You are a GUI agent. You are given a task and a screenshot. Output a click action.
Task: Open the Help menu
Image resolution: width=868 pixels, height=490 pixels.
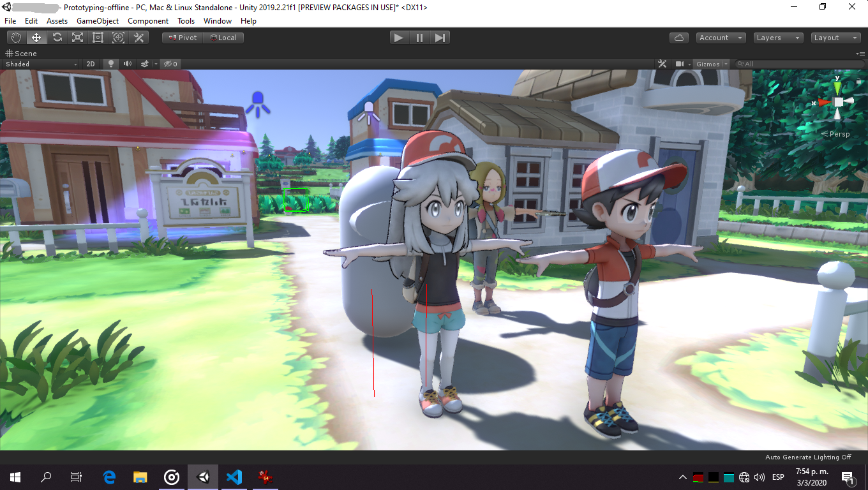[x=249, y=21]
